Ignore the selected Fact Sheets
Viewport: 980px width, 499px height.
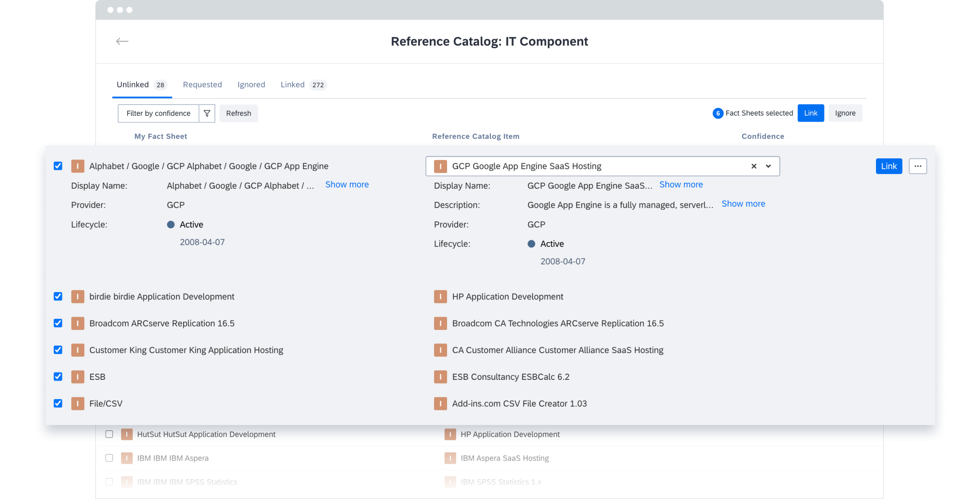pyautogui.click(x=845, y=113)
